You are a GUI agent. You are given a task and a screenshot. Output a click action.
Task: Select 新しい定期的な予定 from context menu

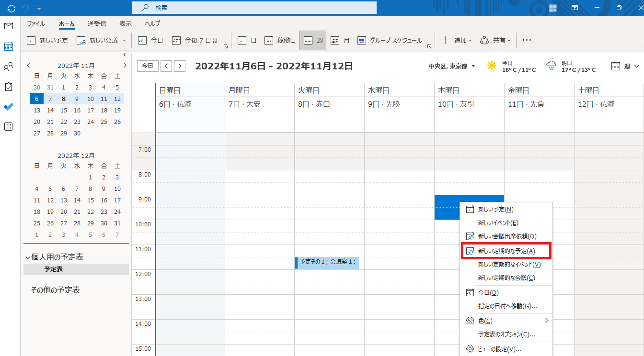pyautogui.click(x=506, y=251)
